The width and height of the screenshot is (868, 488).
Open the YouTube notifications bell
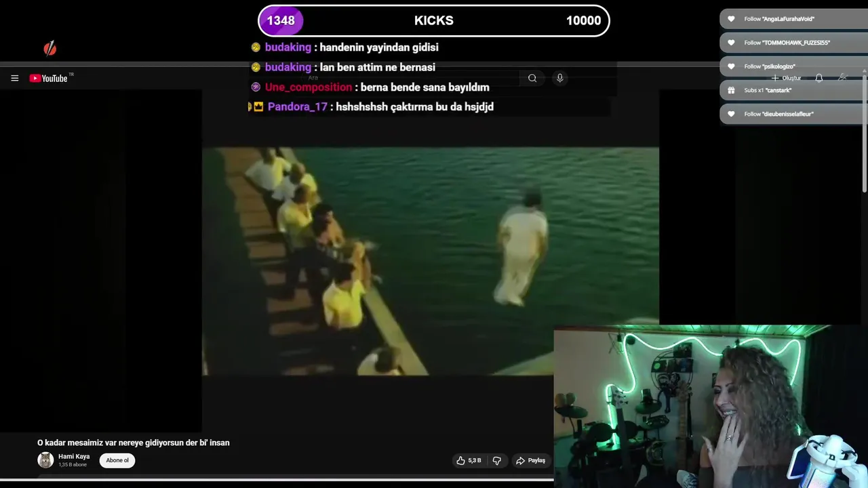point(818,78)
